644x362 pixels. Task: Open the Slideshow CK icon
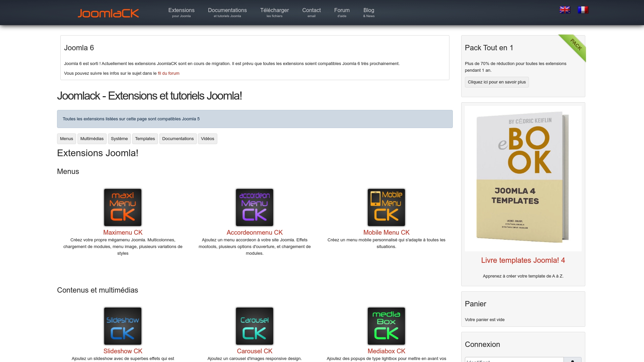tap(122, 325)
